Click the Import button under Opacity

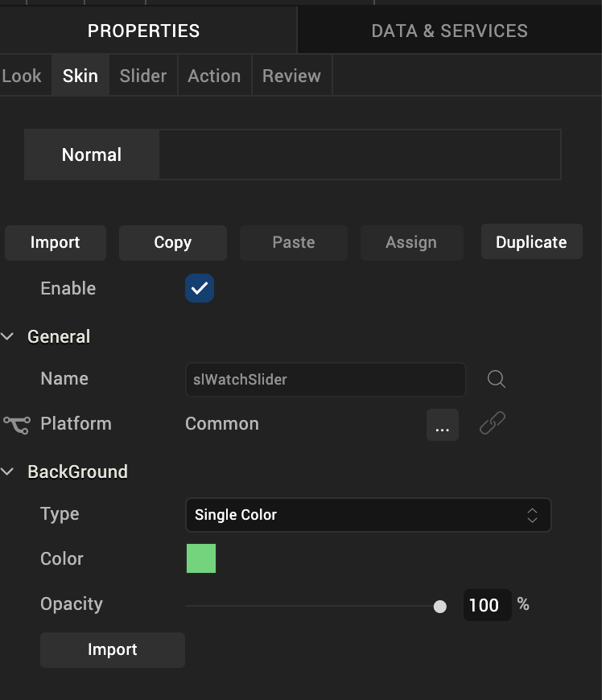point(113,649)
